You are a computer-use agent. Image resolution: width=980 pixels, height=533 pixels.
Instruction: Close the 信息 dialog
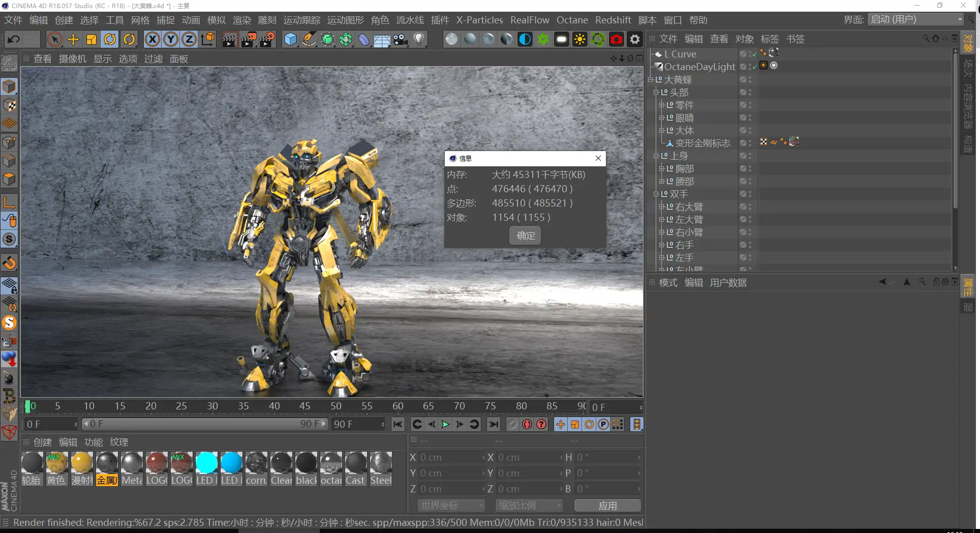[598, 158]
